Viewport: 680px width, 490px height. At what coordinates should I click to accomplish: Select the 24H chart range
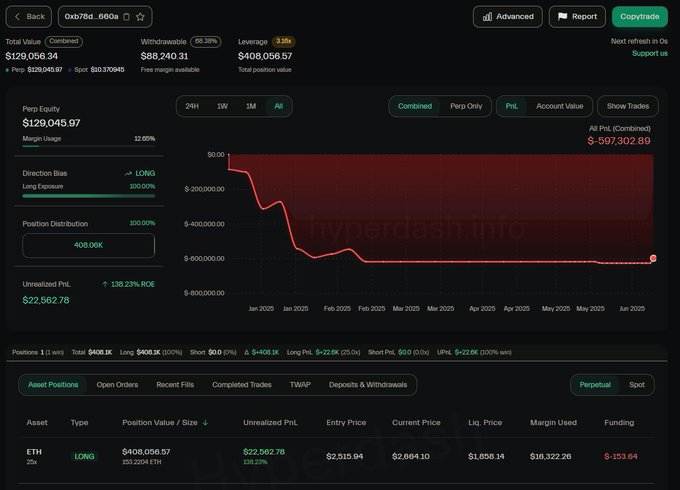coord(192,106)
